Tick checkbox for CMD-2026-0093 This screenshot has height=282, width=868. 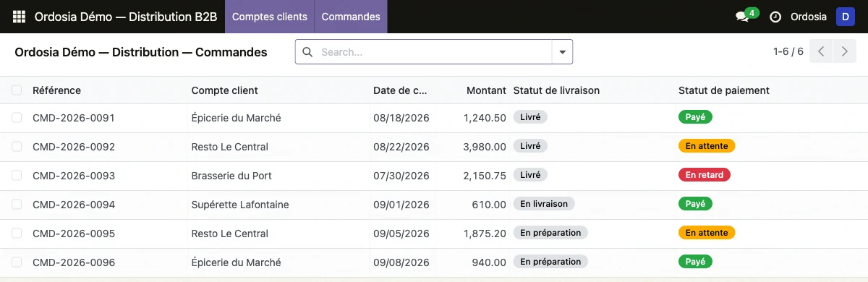coord(17,176)
